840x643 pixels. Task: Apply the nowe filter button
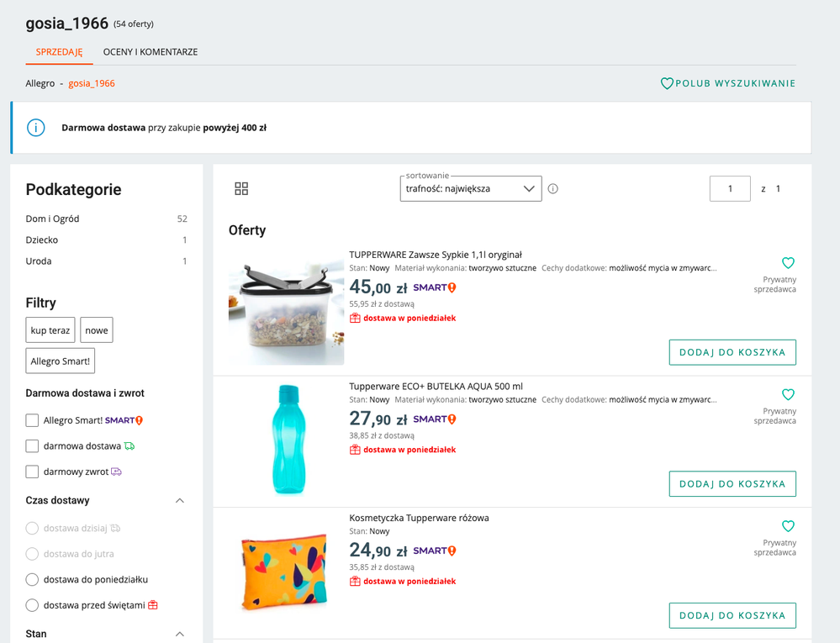[97, 329]
